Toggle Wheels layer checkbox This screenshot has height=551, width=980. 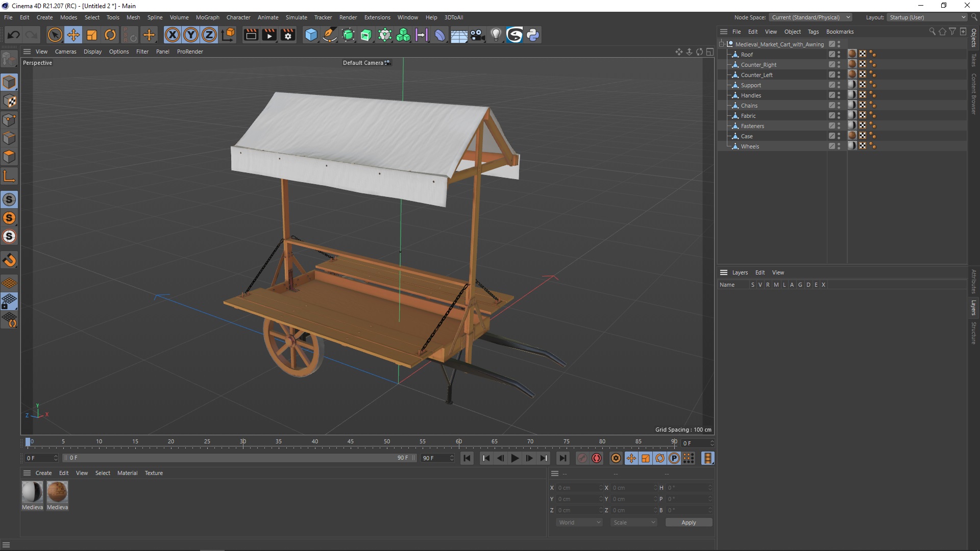point(832,146)
